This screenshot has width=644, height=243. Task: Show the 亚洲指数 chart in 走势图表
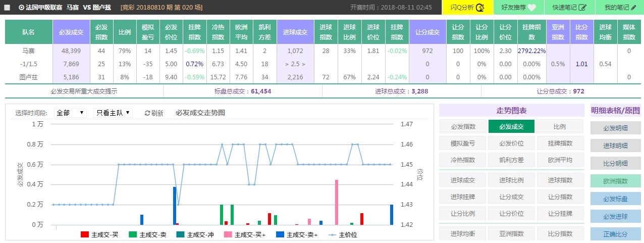[x=511, y=233]
